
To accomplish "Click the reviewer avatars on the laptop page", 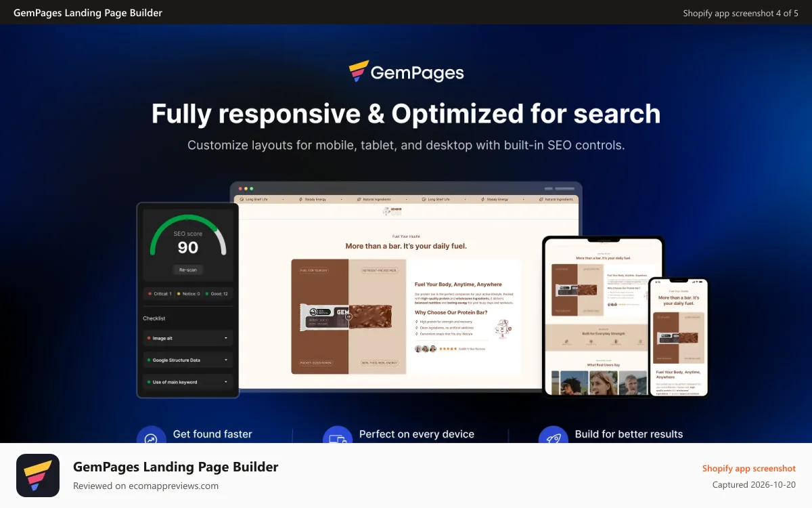I will click(x=426, y=349).
